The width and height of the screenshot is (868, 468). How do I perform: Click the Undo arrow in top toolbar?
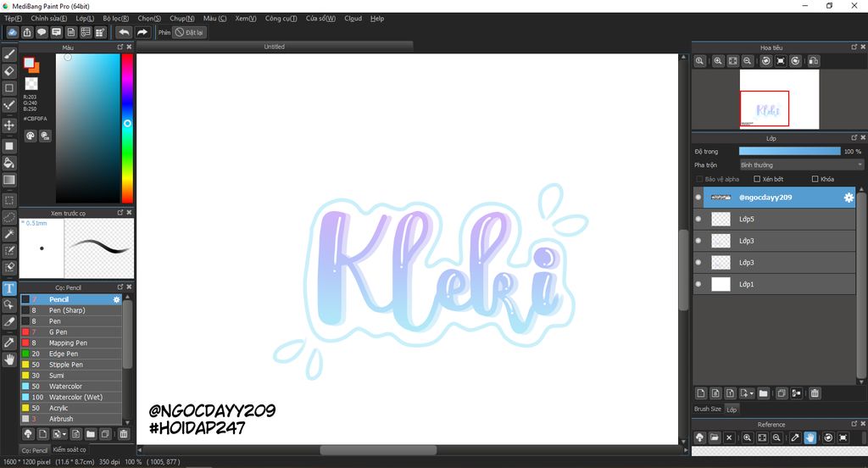tap(124, 32)
